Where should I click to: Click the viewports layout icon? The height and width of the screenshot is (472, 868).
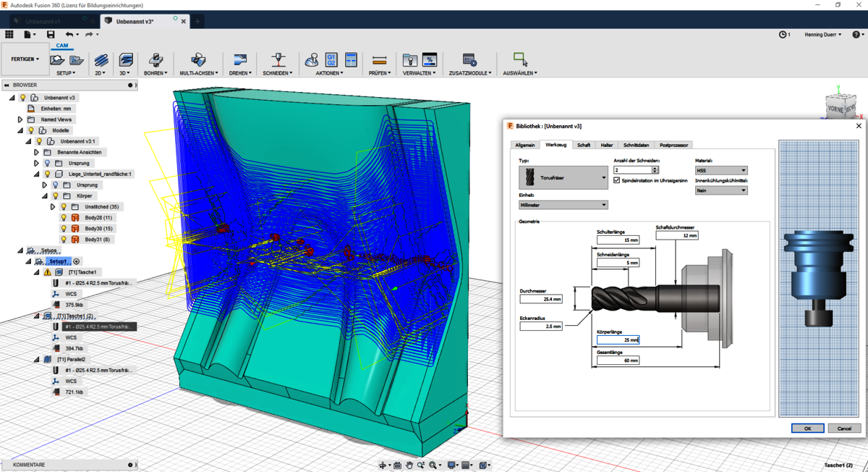(484, 465)
